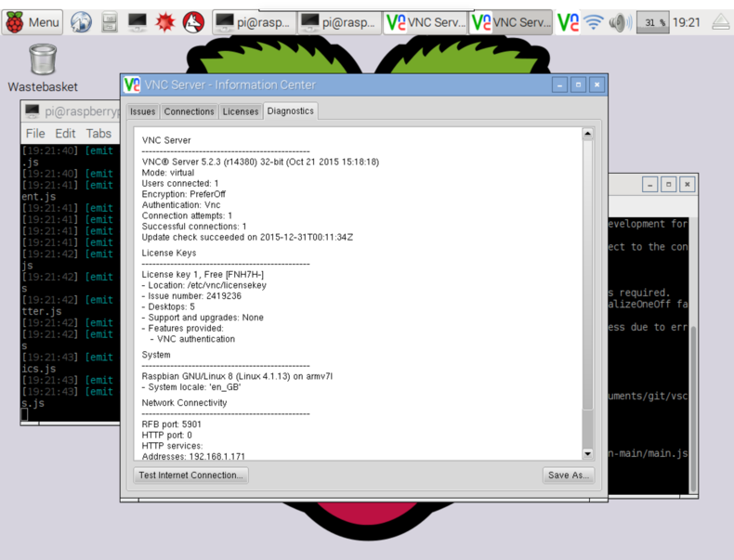Click the 19:21 clock

coord(687,22)
